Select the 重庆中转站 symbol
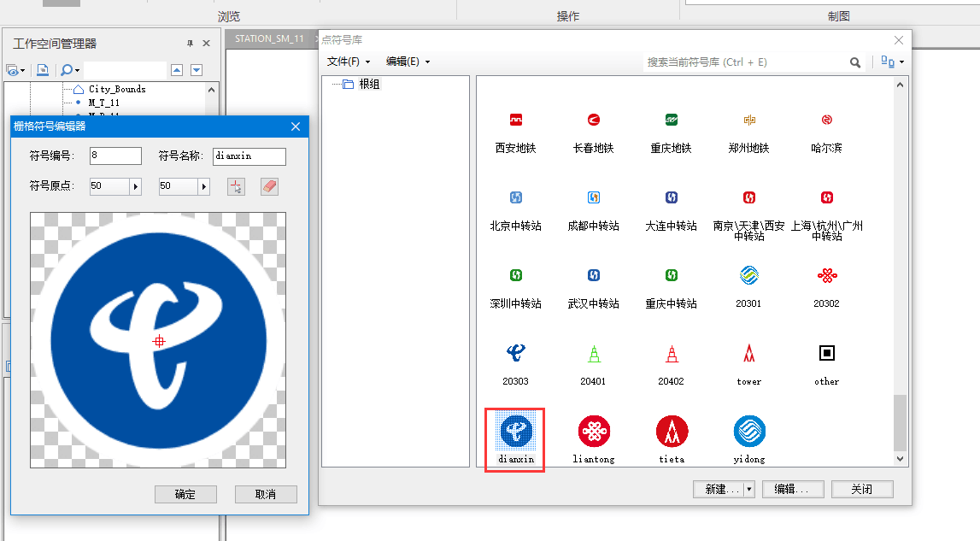The image size is (980, 541). [672, 275]
